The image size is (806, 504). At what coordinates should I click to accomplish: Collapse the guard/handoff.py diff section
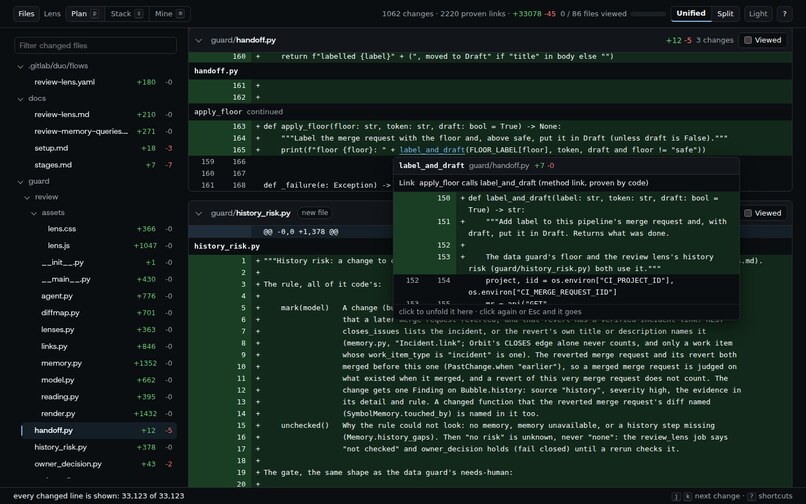(199, 40)
